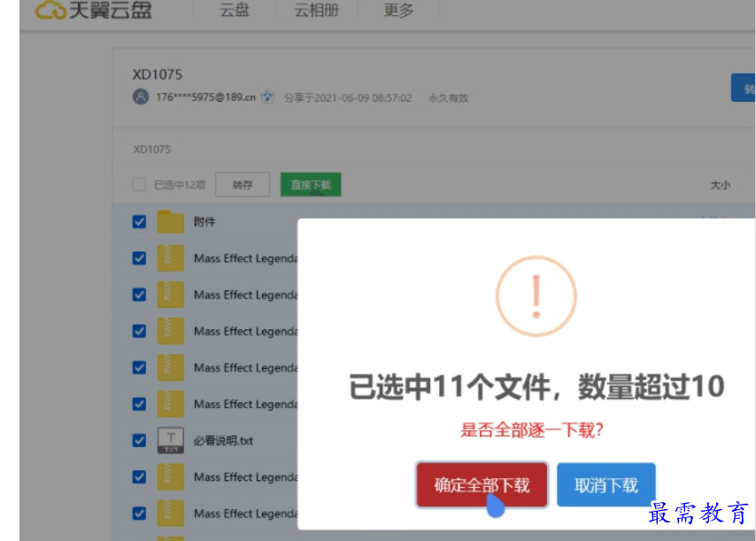
Task: Confirm with the 确定全部下载 button
Action: (482, 485)
